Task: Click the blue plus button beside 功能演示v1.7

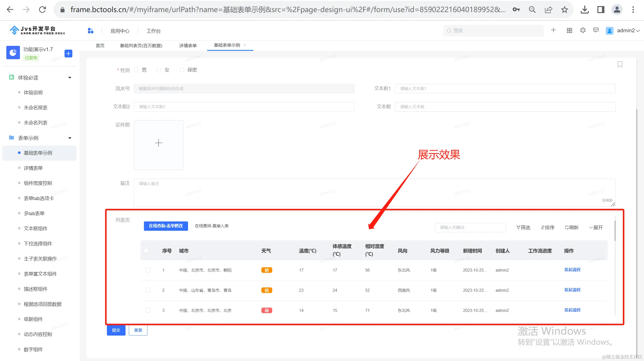Action: 68,53
